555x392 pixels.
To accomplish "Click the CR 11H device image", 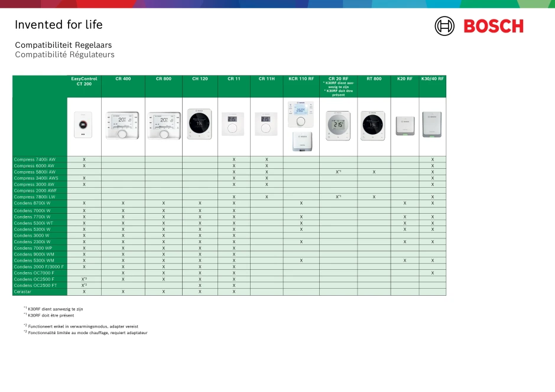I will [x=267, y=124].
